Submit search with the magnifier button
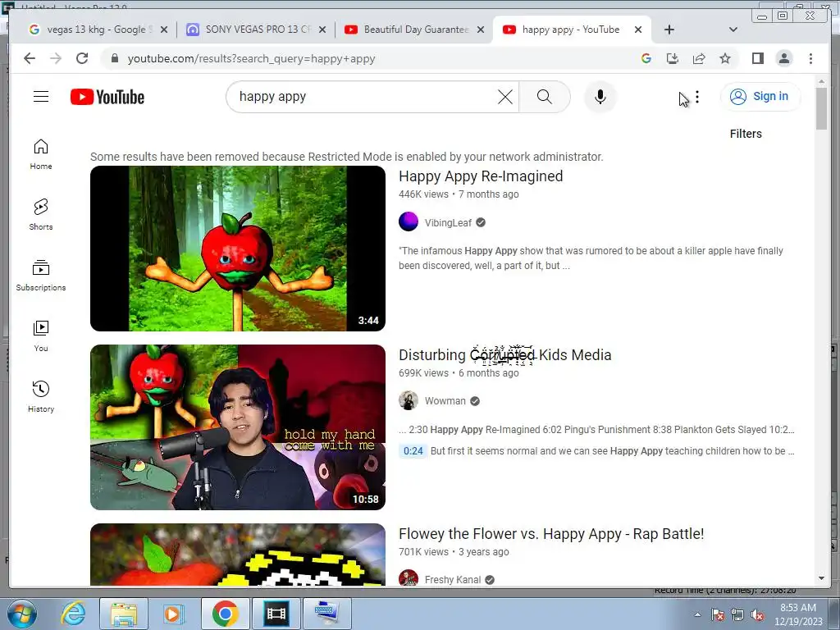The image size is (840, 630). (545, 97)
